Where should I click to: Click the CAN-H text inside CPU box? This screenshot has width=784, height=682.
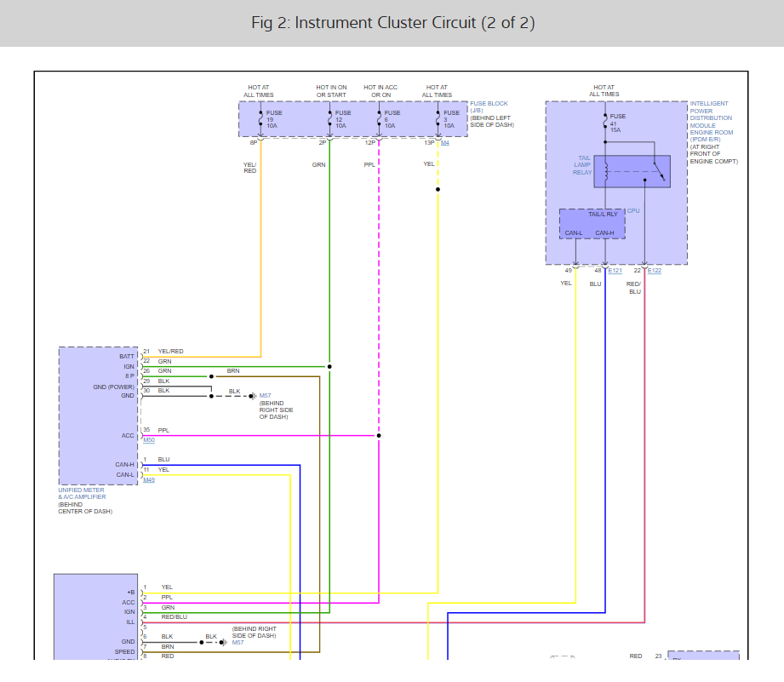(604, 233)
